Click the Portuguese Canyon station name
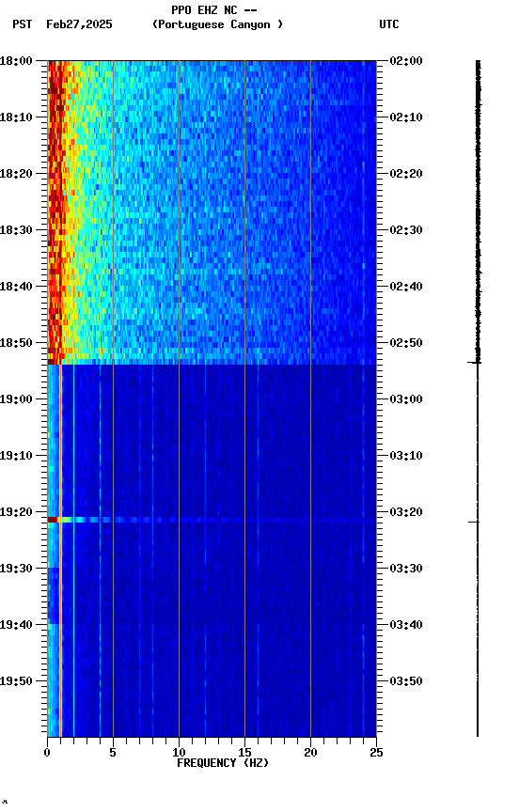Viewport: 519px width, 812px height. click(217, 24)
